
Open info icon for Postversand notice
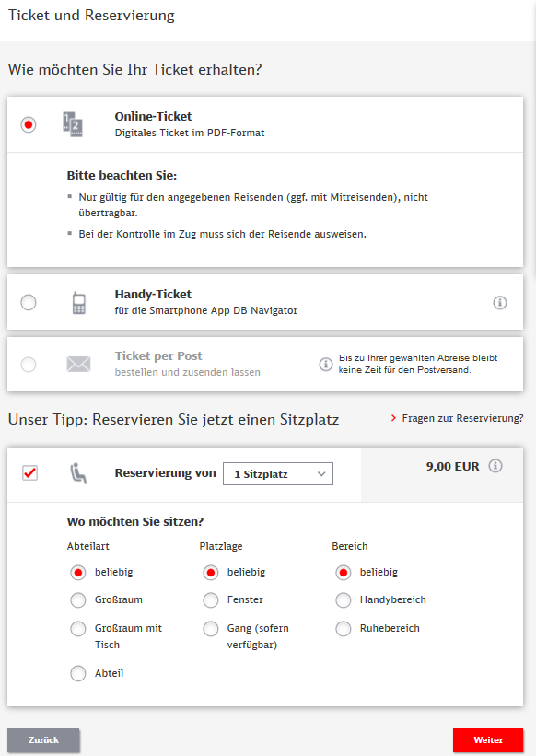pos(326,364)
